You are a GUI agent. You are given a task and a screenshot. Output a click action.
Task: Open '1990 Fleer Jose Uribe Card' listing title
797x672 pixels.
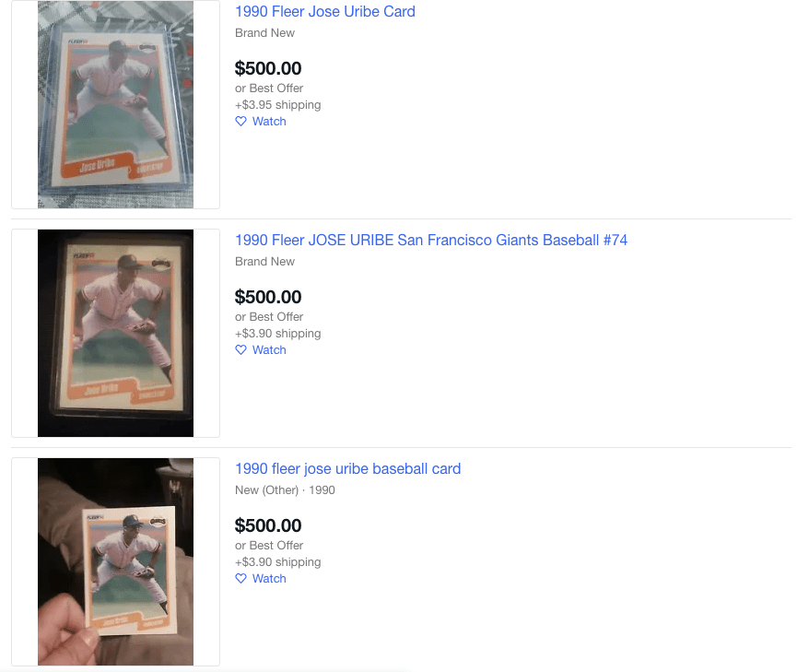point(325,12)
